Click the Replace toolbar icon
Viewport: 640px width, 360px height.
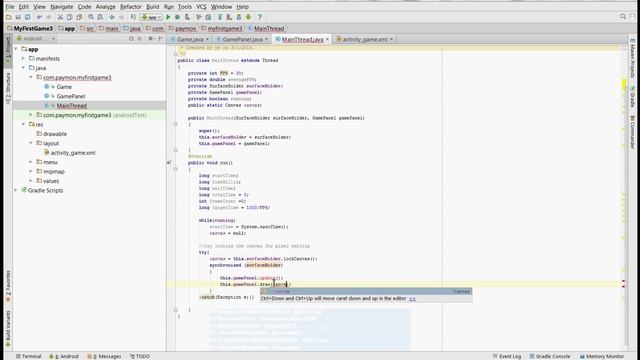[x=100, y=17]
